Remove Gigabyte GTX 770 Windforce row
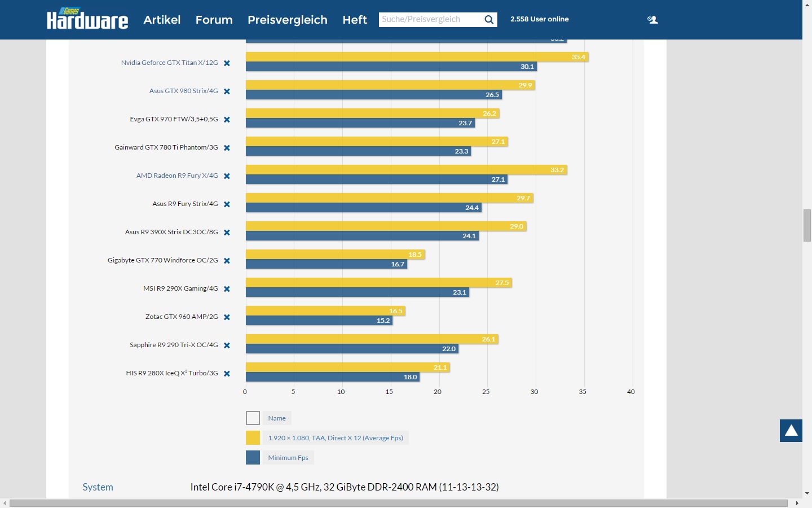This screenshot has width=812, height=508. 227,261
